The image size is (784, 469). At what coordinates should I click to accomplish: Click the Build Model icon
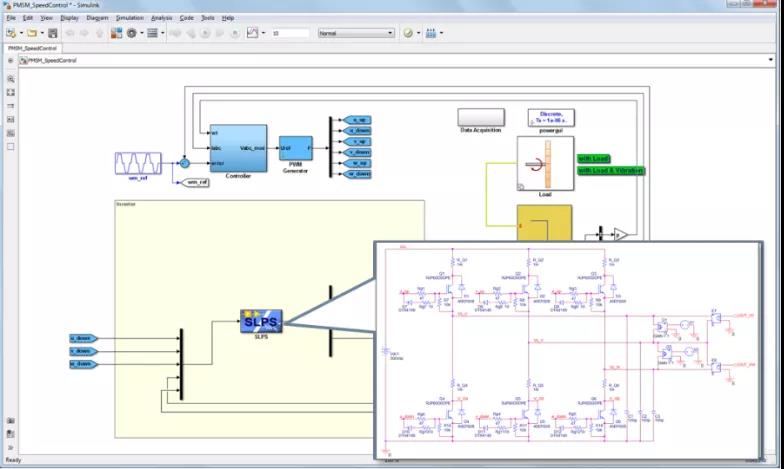(x=431, y=33)
